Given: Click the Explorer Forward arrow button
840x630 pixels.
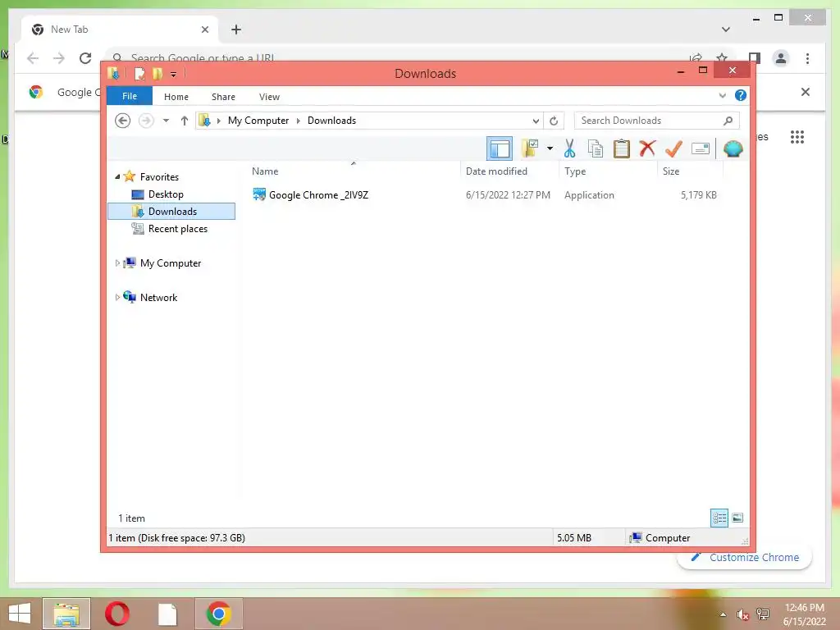Looking at the screenshot, I should tap(146, 121).
